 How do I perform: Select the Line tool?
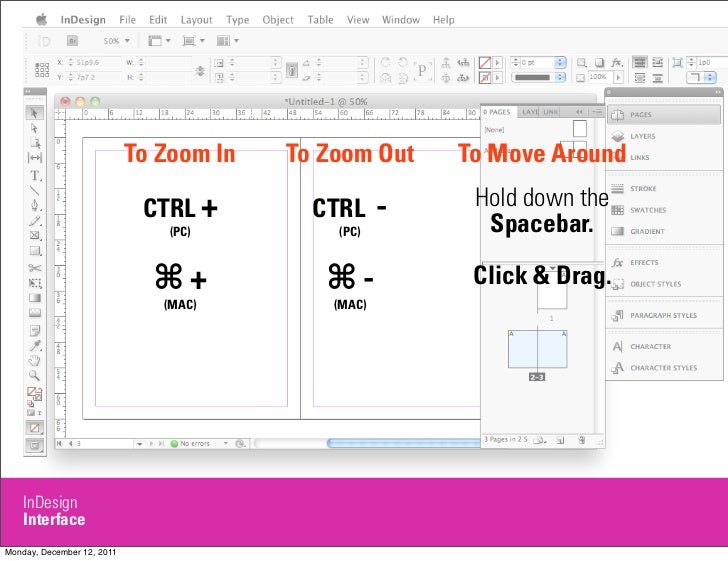[35, 190]
